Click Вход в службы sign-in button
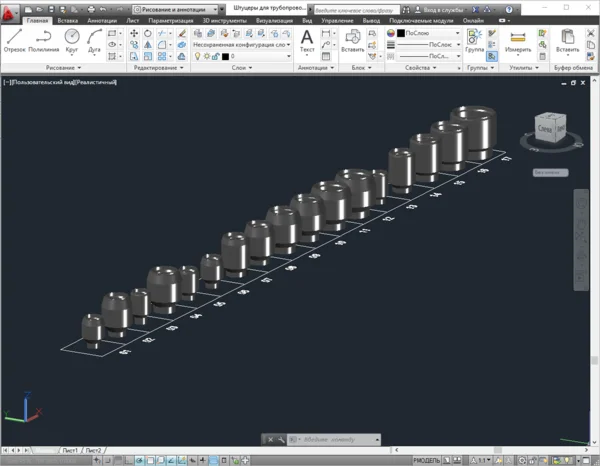Screen dimensions: 600x466 tap(441, 10)
